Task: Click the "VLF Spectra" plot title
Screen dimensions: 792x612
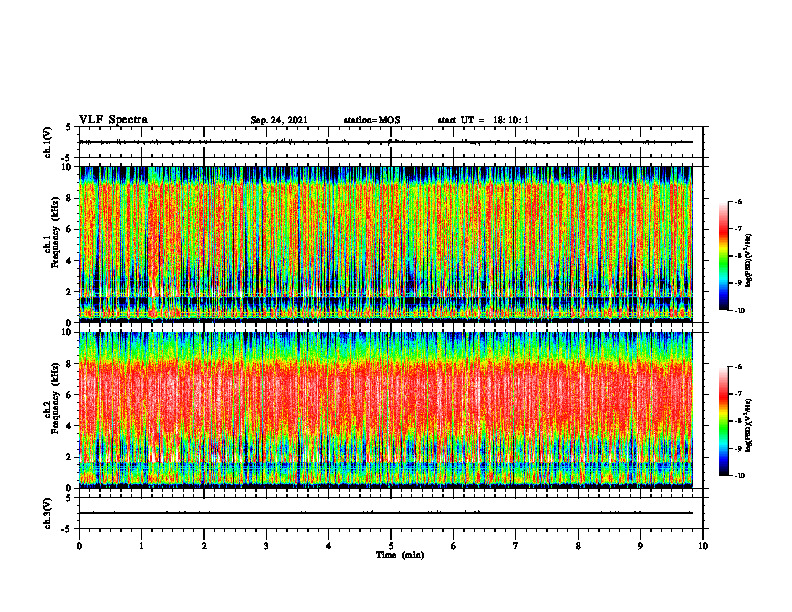Action: 113,120
